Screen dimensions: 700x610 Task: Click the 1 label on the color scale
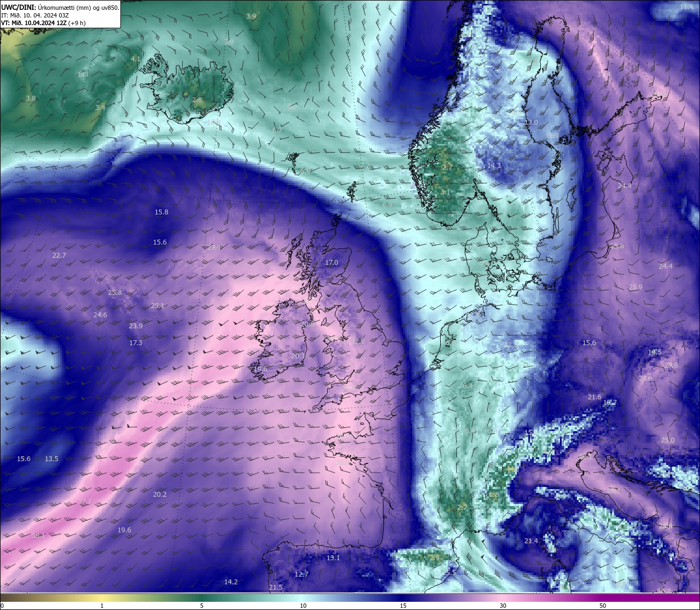pos(102,606)
